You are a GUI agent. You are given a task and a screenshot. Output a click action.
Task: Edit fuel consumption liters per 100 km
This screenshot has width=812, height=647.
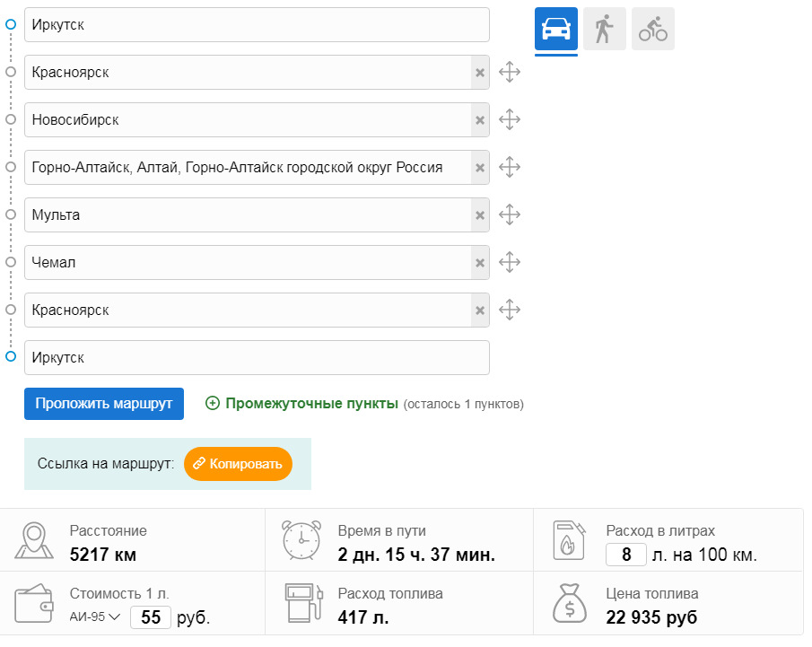point(625,555)
